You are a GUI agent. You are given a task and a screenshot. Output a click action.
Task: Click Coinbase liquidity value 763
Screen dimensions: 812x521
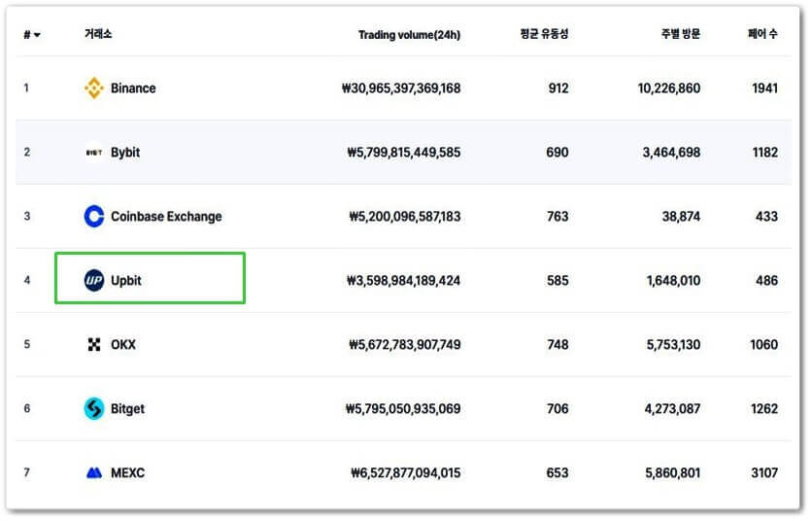click(558, 217)
